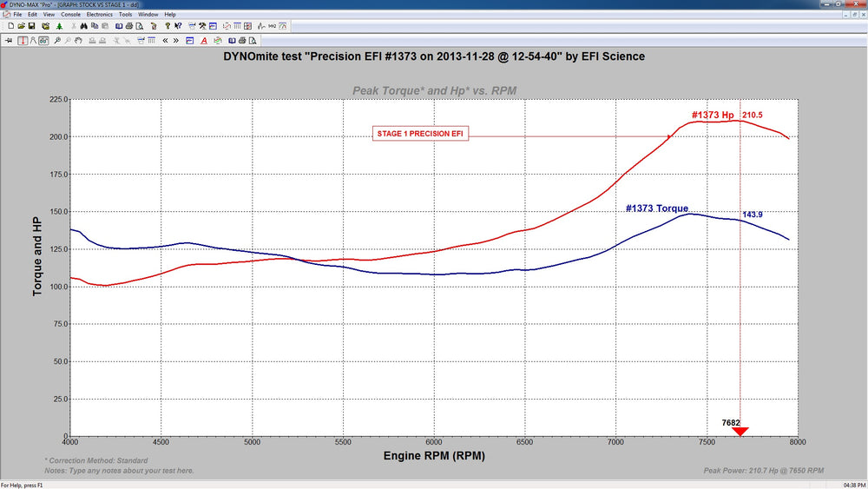Click the red letter A text icon
The height and width of the screenshot is (489, 868).
point(204,41)
